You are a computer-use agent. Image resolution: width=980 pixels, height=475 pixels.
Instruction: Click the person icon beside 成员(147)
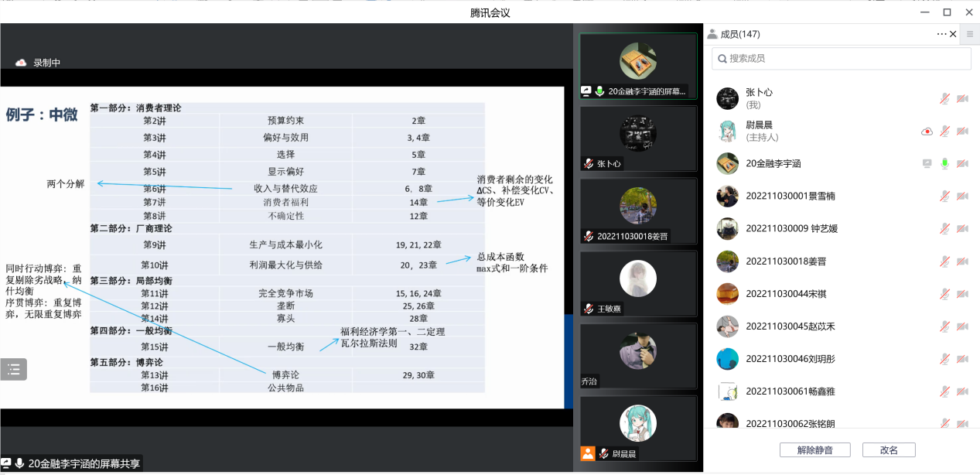pos(712,34)
